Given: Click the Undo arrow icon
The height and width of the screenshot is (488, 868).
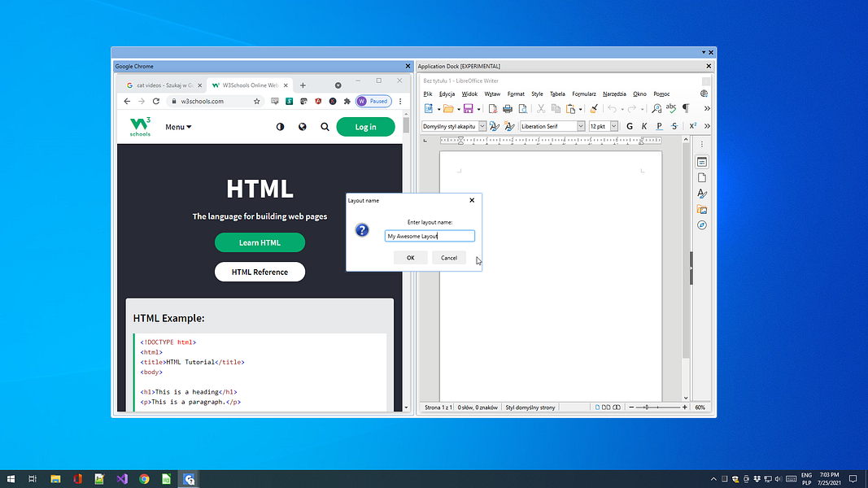Looking at the screenshot, I should [612, 108].
